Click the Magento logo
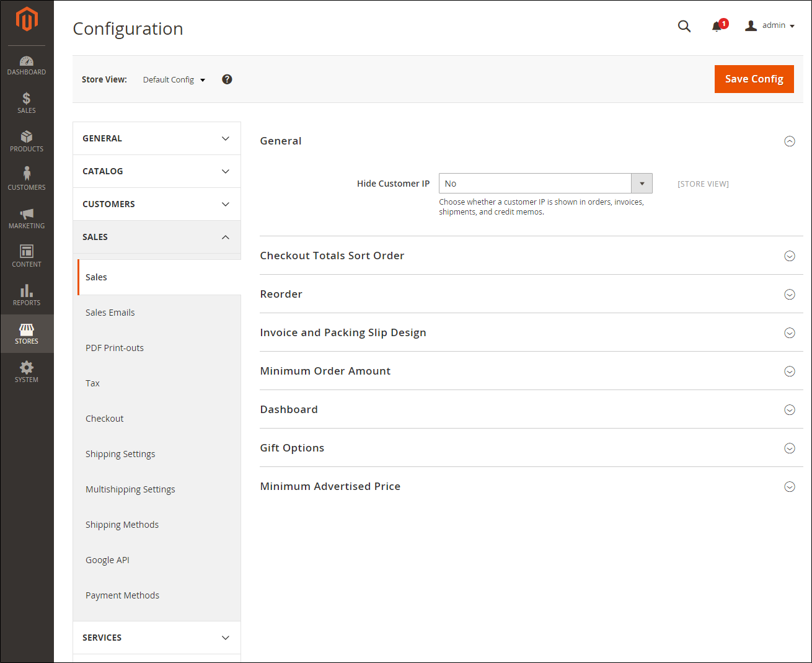The image size is (812, 663). click(x=27, y=19)
